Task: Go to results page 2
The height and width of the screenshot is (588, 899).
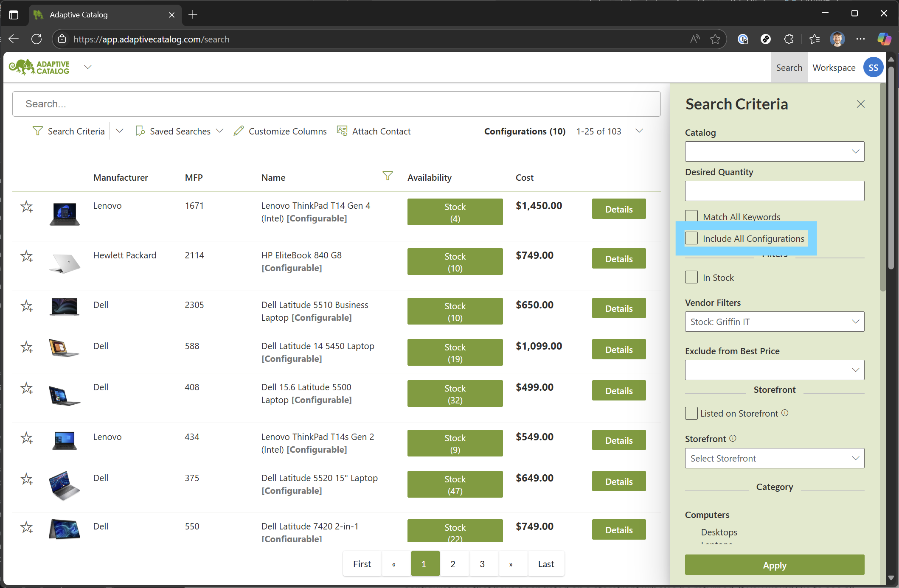Action: 453,564
